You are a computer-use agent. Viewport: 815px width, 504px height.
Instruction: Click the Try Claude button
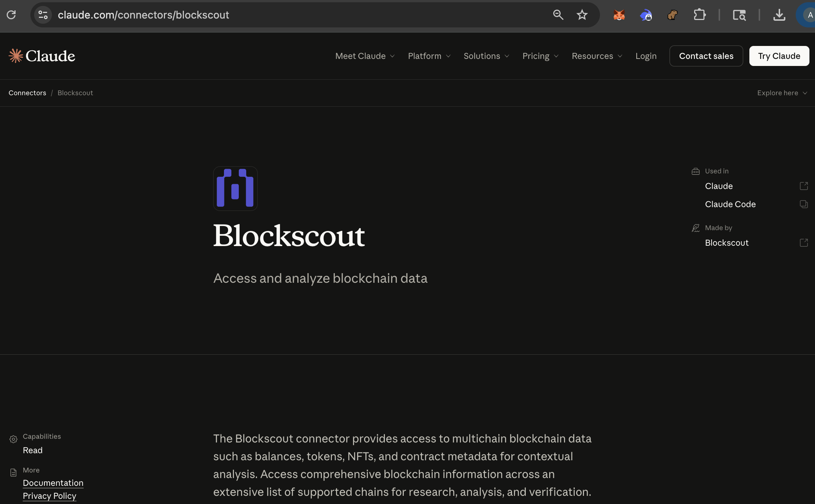coord(779,56)
